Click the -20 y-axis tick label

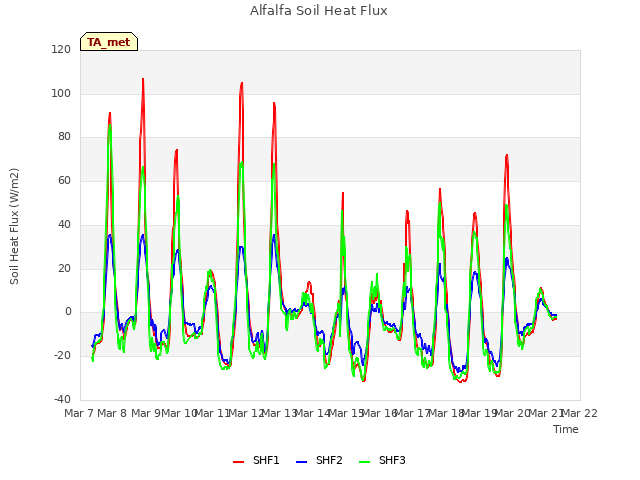[62, 356]
